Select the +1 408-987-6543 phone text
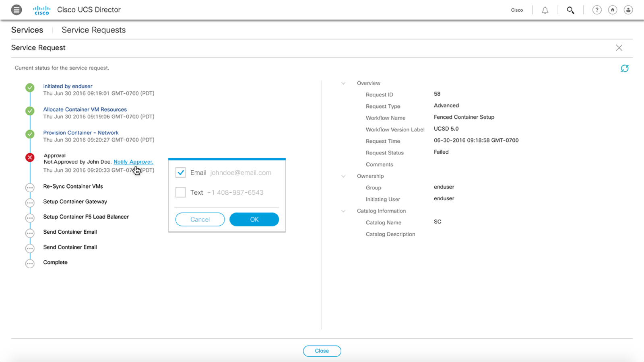 point(235,192)
